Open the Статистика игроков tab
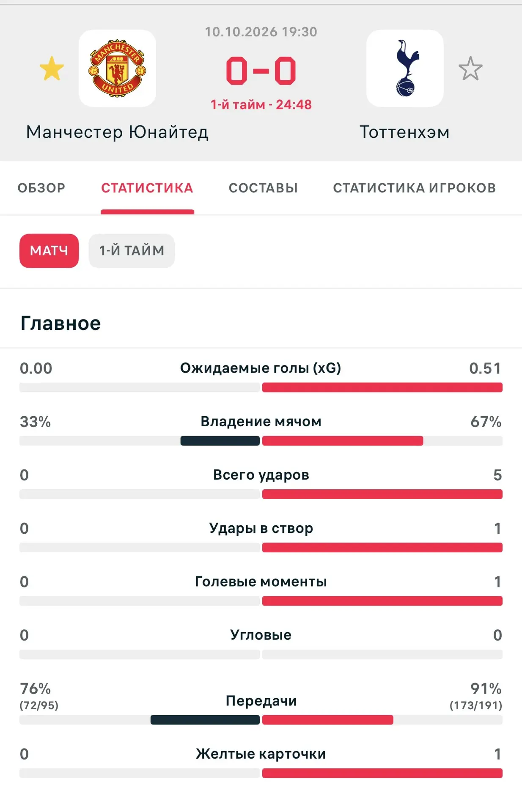Viewport: 522px width, 812px height. [414, 188]
